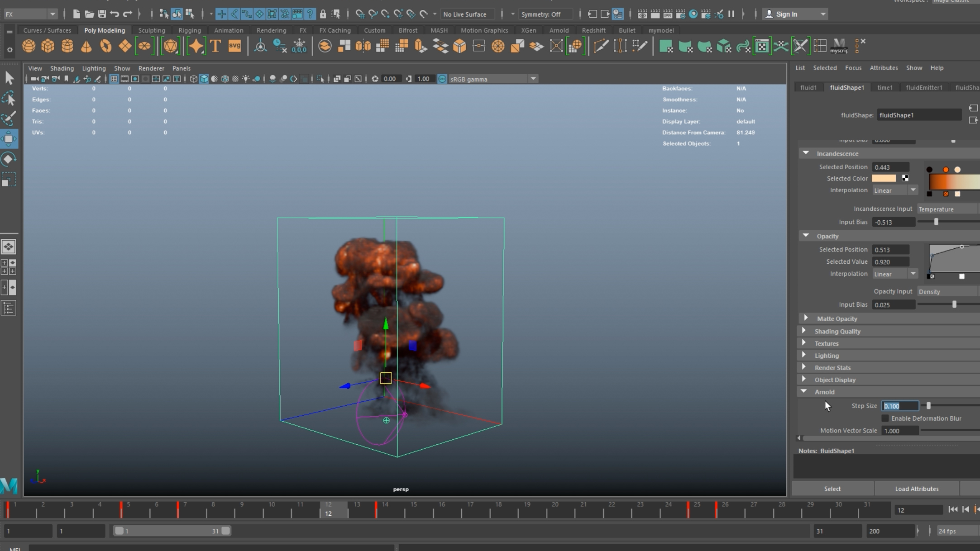Screen dimensions: 980x551
Task: Open Incandescence Interpolation dropdown
Action: (x=894, y=190)
